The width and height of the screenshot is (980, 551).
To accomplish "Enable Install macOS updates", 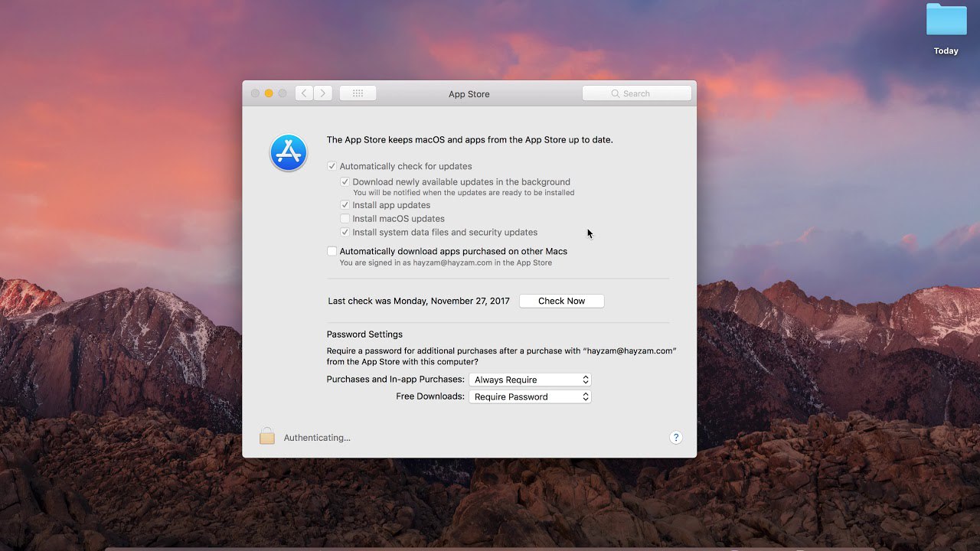I will pyautogui.click(x=345, y=219).
